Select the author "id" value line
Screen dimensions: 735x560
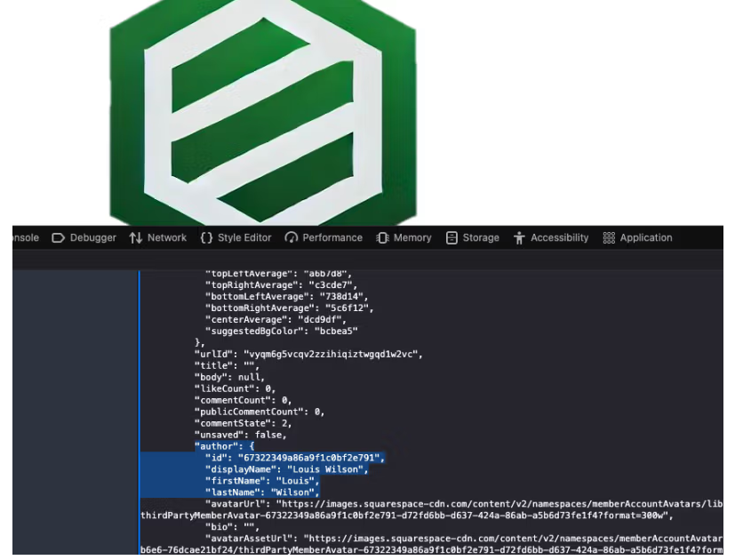pos(293,458)
